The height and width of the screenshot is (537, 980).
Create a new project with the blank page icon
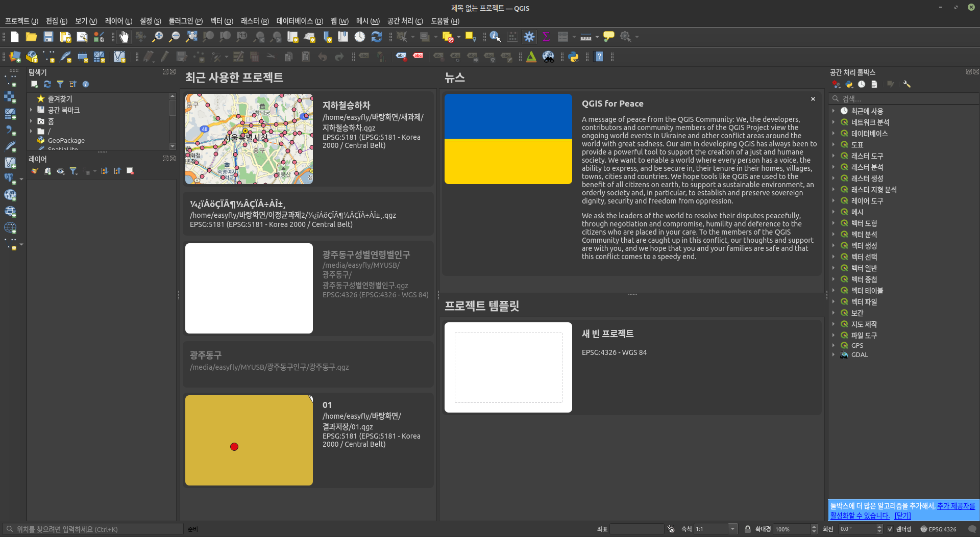15,37
